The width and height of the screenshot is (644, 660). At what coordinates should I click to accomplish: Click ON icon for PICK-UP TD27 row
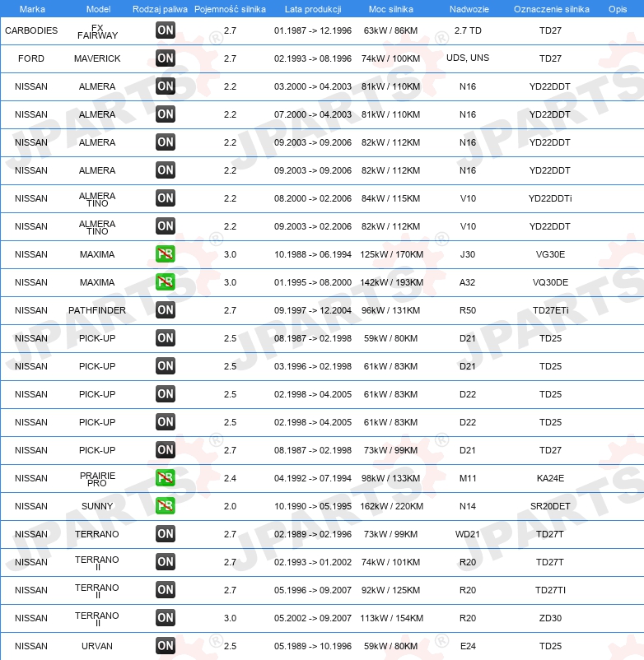tap(165, 450)
